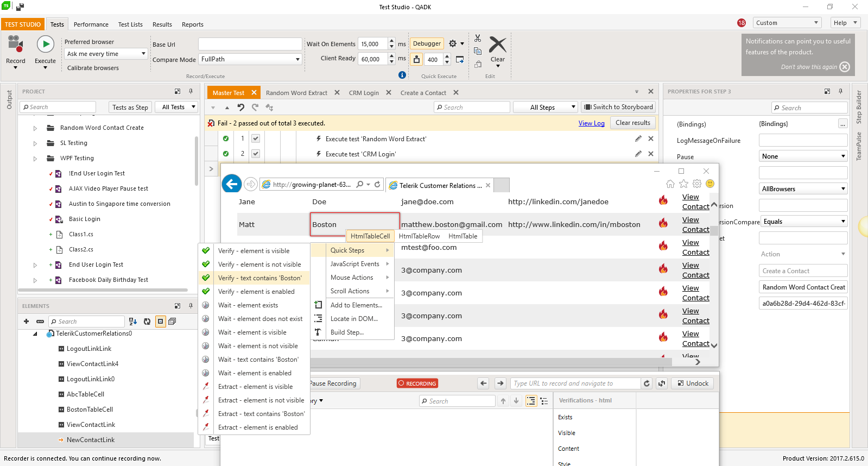Click the Redo arrow icon in test steps toolbar
The height and width of the screenshot is (466, 868).
[x=255, y=107]
